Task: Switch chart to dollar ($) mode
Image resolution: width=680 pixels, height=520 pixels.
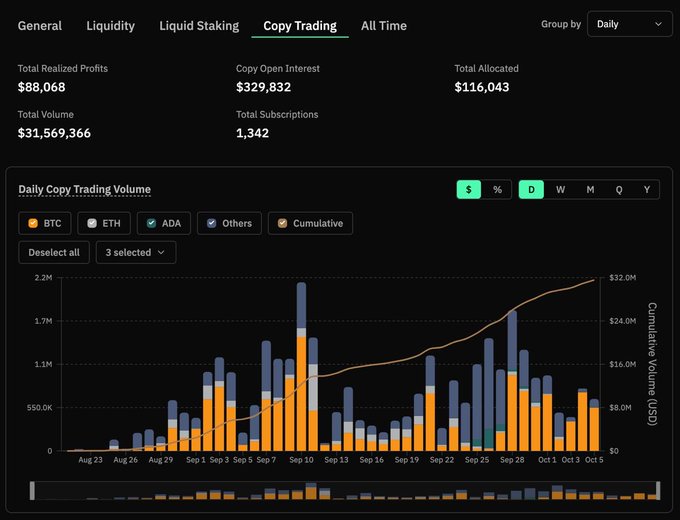Action: (469, 190)
